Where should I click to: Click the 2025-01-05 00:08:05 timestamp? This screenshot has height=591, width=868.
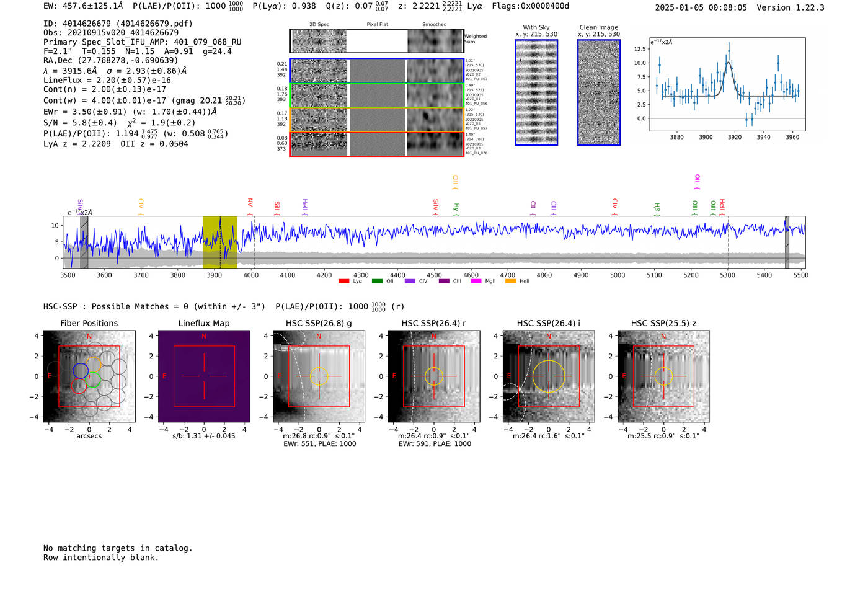[701, 7]
